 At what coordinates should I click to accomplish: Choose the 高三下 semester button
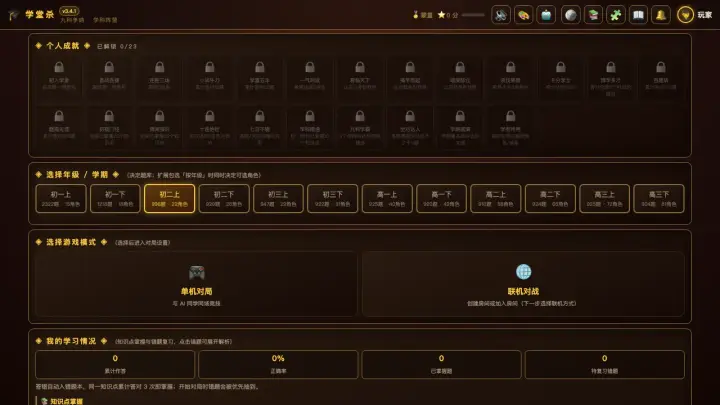[658, 198]
